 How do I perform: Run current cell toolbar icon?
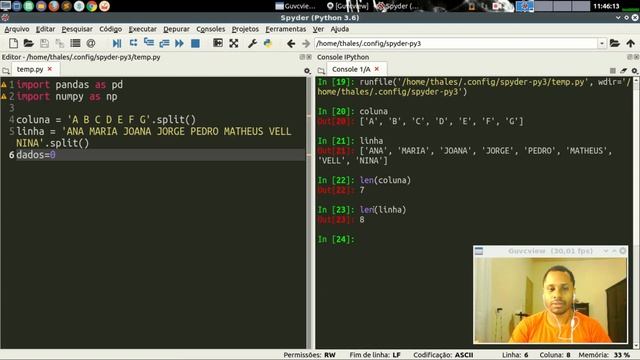tap(133, 43)
